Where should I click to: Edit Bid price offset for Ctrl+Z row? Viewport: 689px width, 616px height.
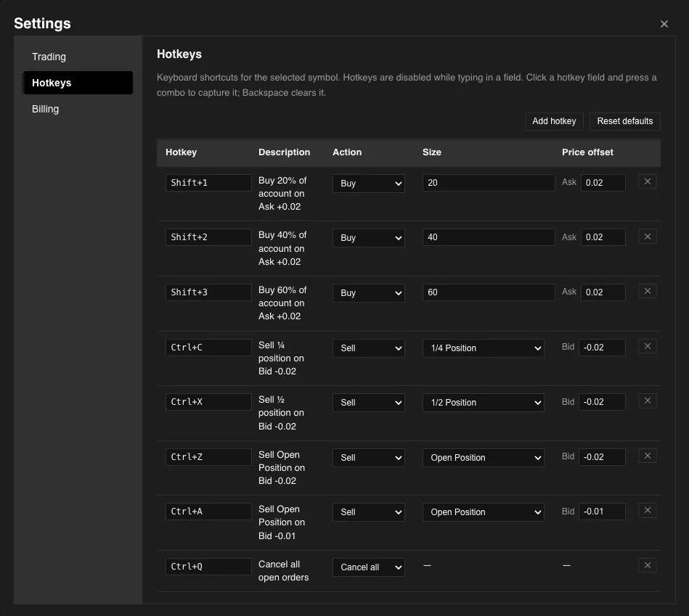click(602, 457)
